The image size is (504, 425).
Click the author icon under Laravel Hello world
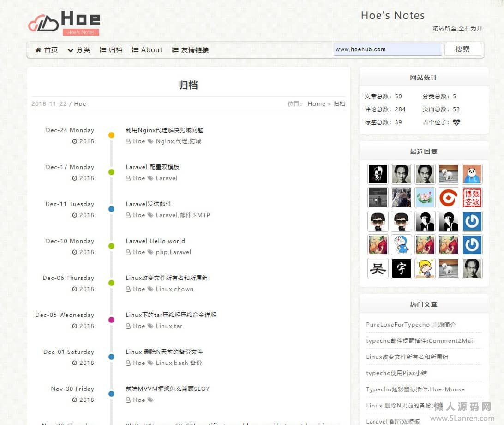(x=128, y=252)
